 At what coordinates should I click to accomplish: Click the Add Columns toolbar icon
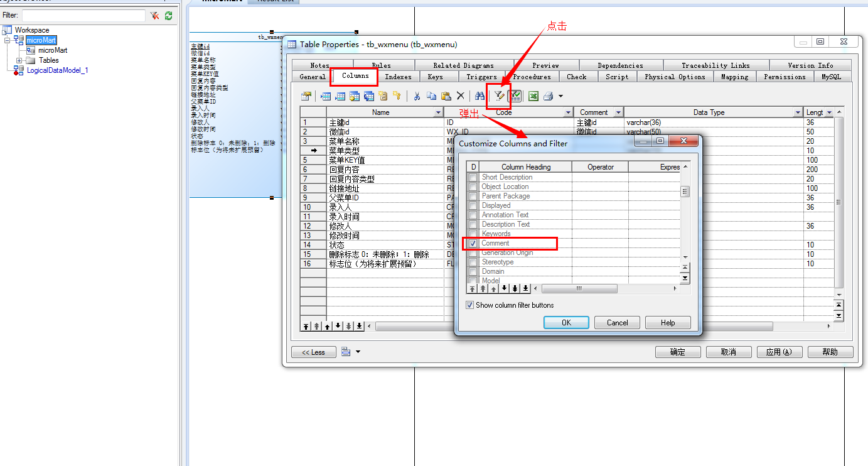pyautogui.click(x=355, y=96)
